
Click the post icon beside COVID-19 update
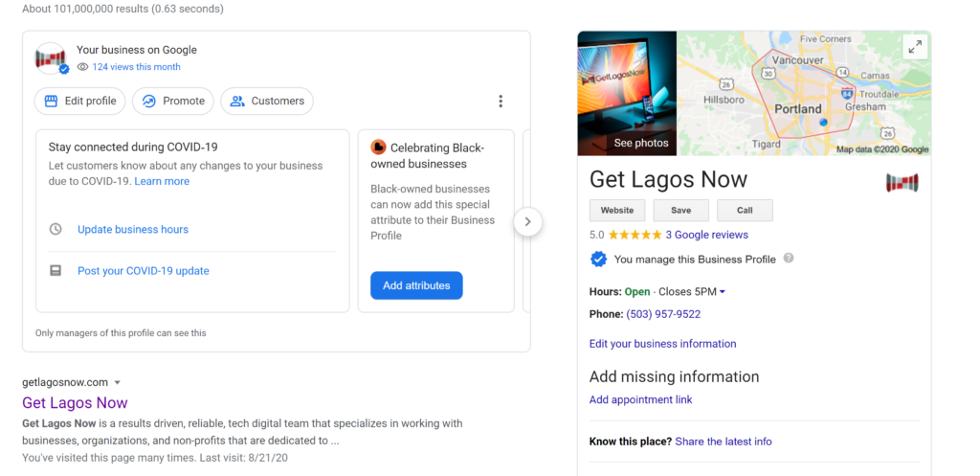[56, 271]
